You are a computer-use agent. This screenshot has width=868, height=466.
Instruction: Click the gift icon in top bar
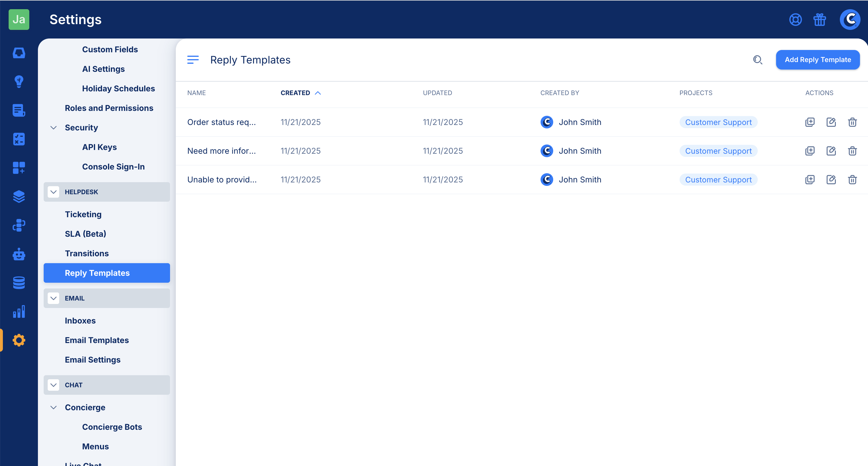pos(819,20)
